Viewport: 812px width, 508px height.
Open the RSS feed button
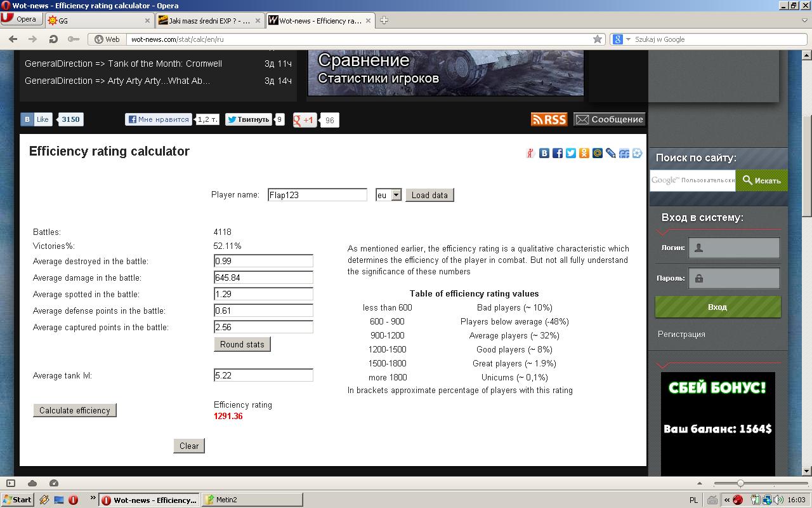click(x=549, y=119)
